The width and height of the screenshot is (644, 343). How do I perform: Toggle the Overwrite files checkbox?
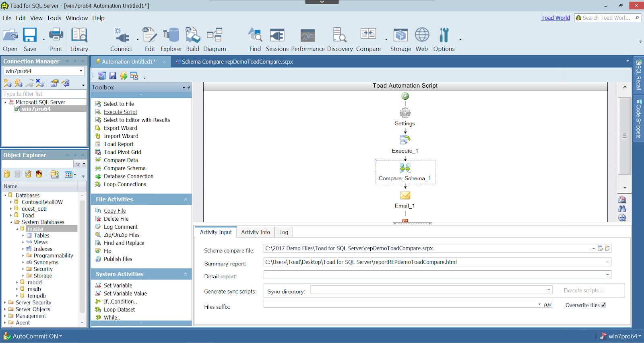(603, 305)
